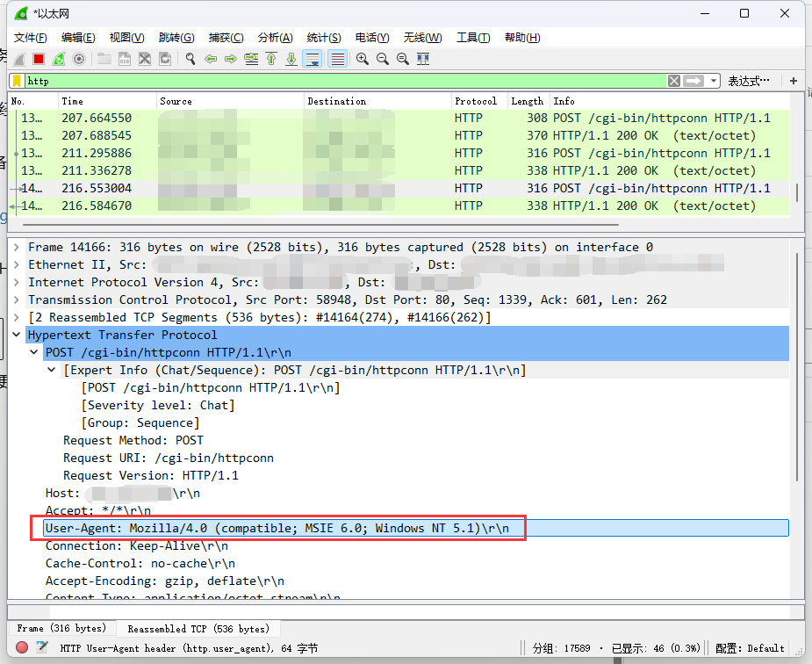
Task: Switch to Reassembled TCP (536 bytes) tab
Action: (198, 629)
